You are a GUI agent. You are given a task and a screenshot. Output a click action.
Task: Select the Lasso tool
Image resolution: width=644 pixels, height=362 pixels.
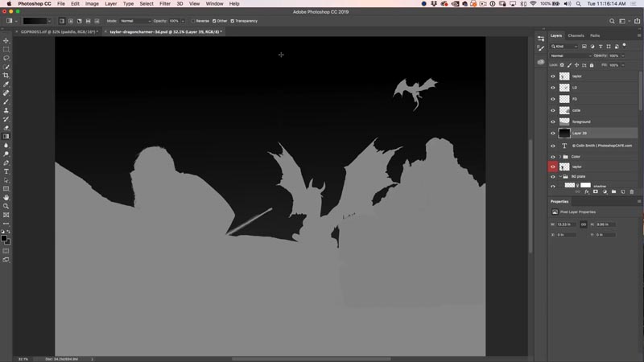click(x=6, y=58)
